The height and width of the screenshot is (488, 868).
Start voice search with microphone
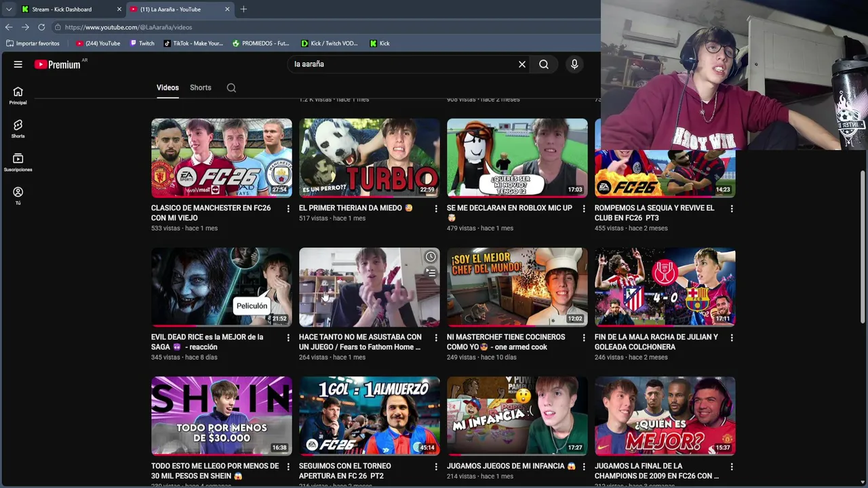click(x=574, y=64)
